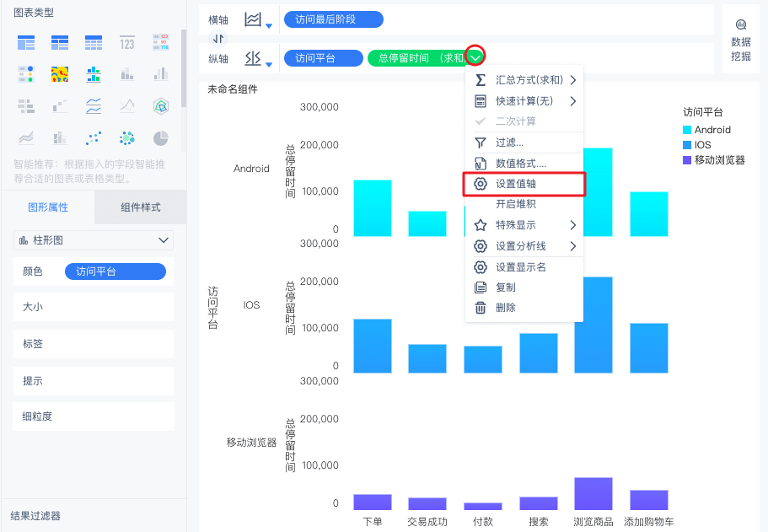Select the 123 KPI indicator chart icon
The image size is (768, 532).
tap(126, 43)
